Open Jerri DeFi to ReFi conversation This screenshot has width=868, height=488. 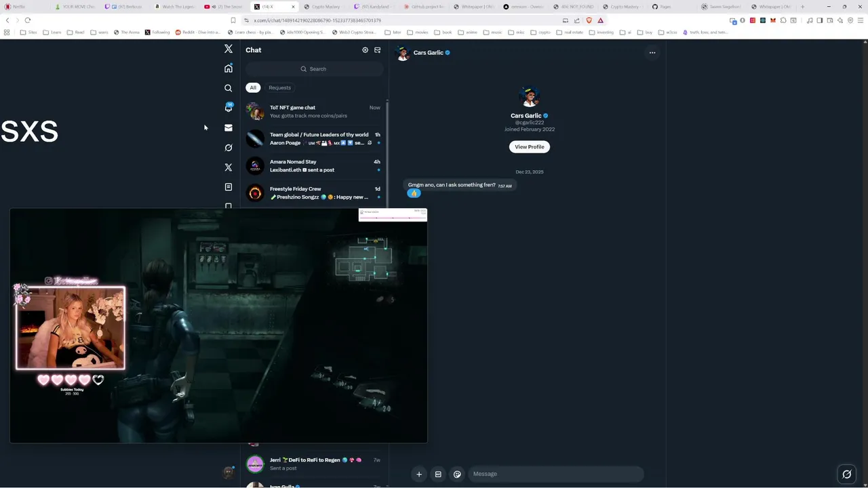coord(315,464)
